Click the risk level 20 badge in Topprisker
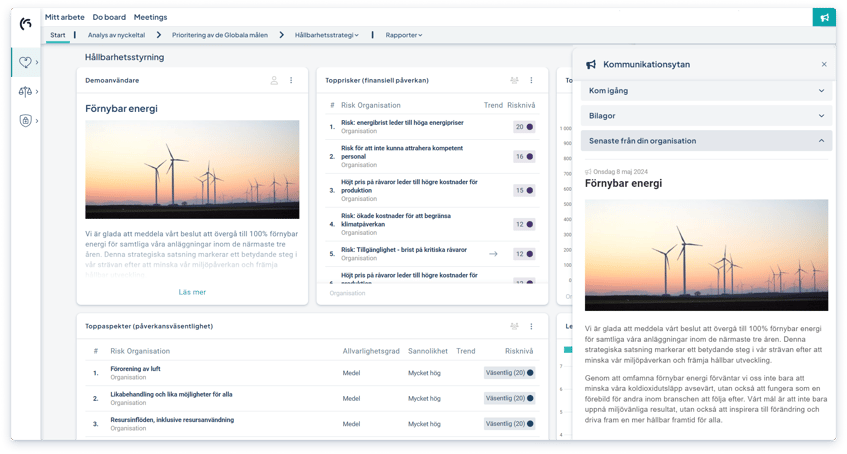The image size is (847, 454). click(524, 127)
